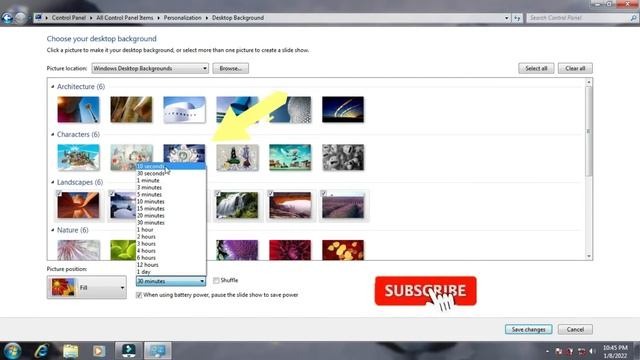
Task: Select 1 hour interval option
Action: click(171, 229)
